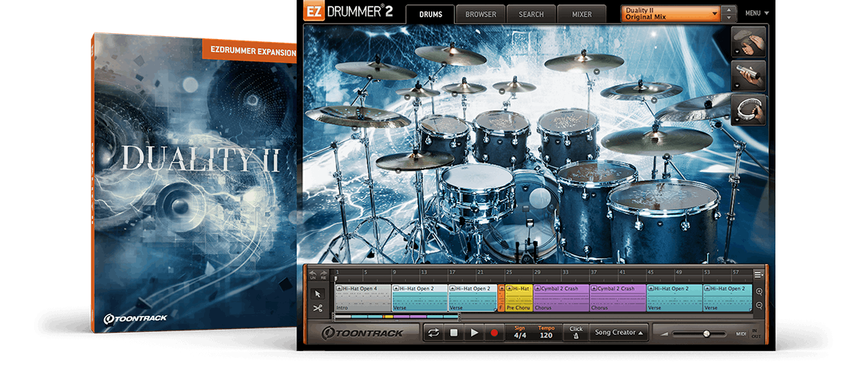Select the yellow Hi-Hat Pre Chorus clip
Image resolution: width=868 pixels, height=374 pixels.
(519, 297)
